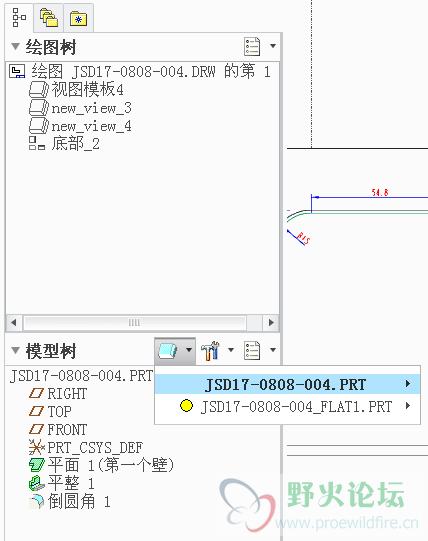Click yellow circle marker beside FLAT1.PRT
Viewport: 428px width, 541px height.
click(186, 406)
